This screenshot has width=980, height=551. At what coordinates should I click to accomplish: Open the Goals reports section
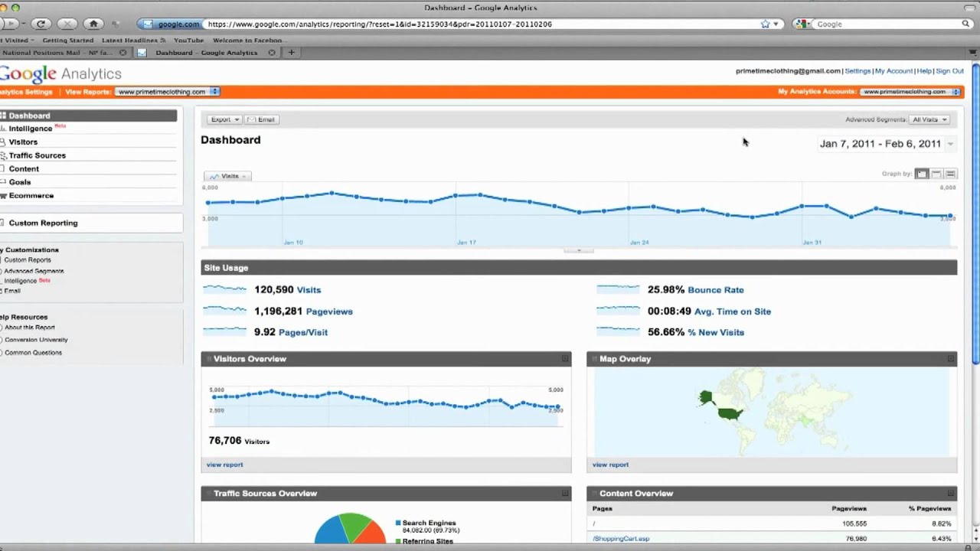pos(20,182)
